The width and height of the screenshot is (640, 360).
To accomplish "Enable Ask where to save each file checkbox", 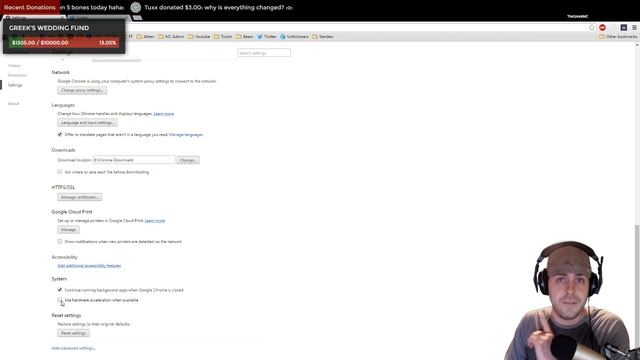I will (x=60, y=172).
